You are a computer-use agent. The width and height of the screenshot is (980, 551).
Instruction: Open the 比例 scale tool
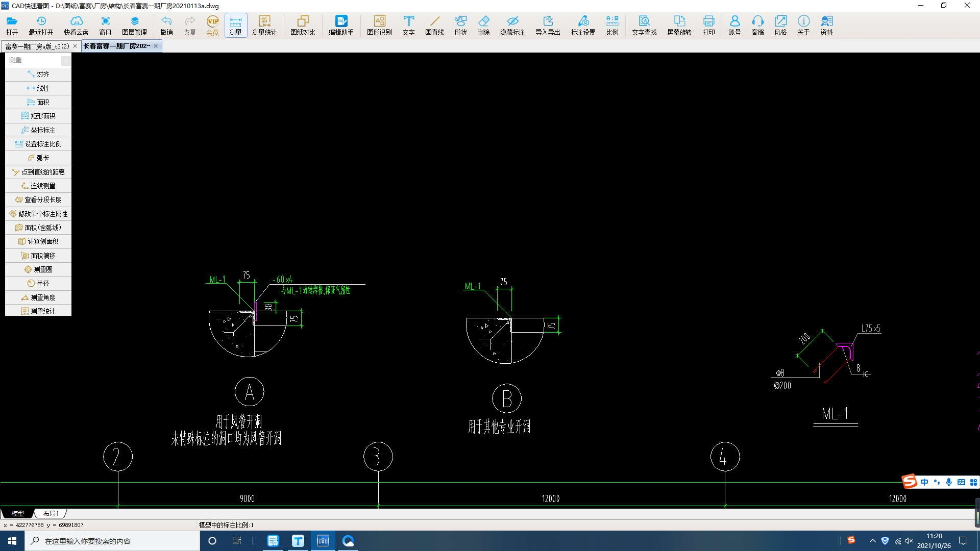click(x=612, y=26)
